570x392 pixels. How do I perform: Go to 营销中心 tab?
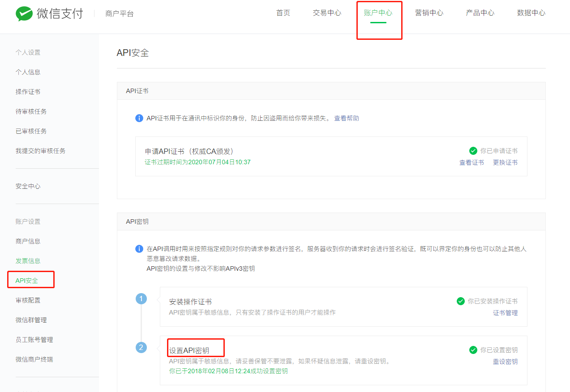(x=429, y=13)
